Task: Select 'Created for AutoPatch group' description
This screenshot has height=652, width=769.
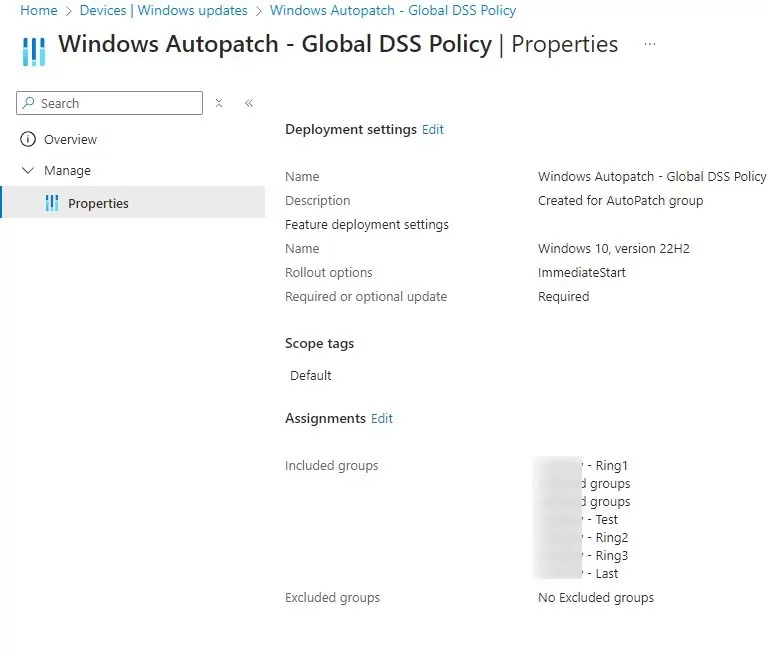Action: point(620,200)
